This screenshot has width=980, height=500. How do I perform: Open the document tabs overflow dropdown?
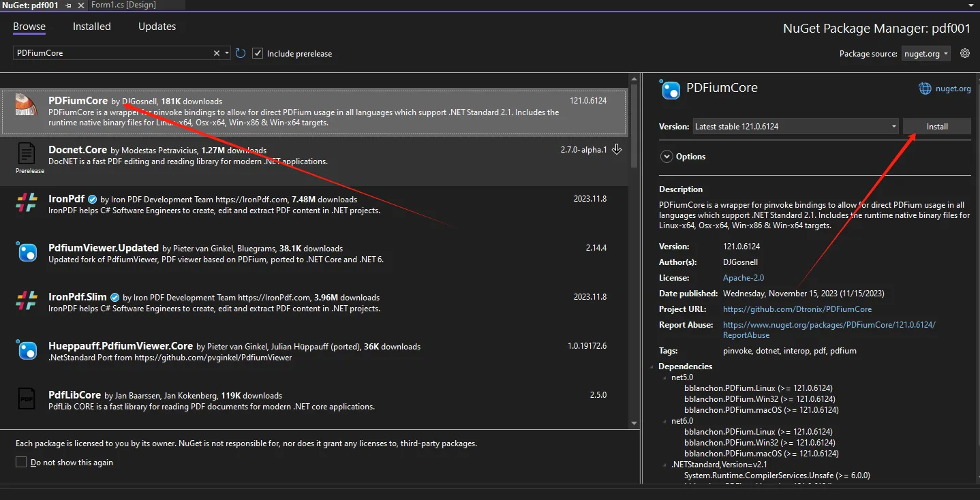970,5
